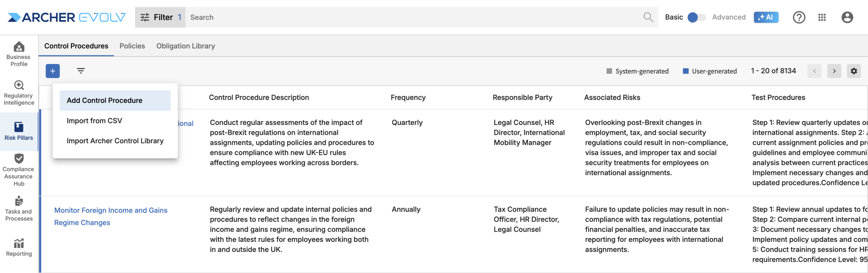This screenshot has width=868, height=273.
Task: Open the user account profile icon
Action: pyautogui.click(x=847, y=17)
